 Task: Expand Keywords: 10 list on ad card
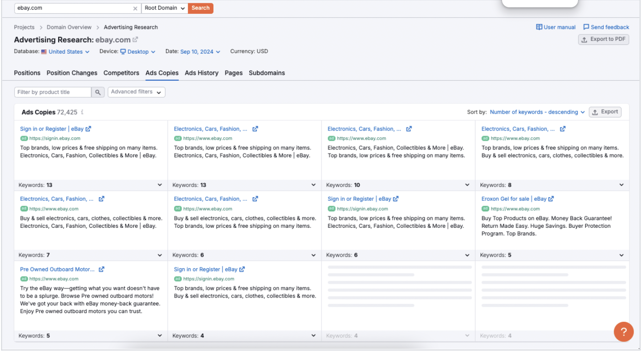point(467,185)
